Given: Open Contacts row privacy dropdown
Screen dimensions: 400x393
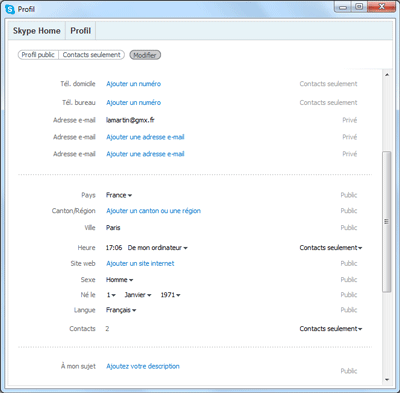Looking at the screenshot, I should click(331, 329).
